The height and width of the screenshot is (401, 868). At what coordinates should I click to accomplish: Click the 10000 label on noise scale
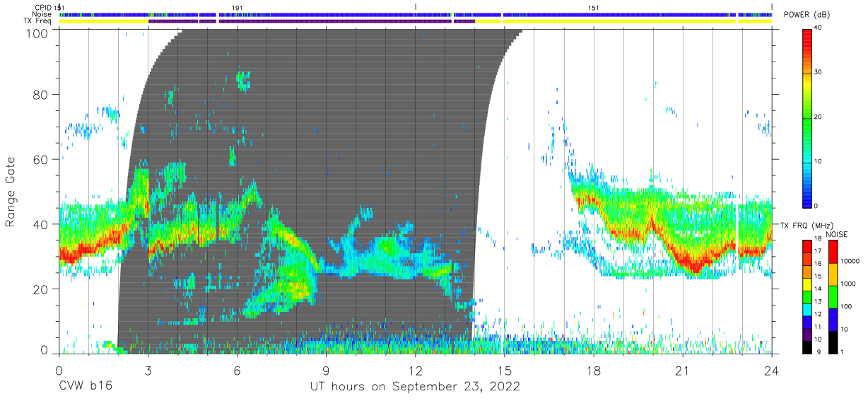849,261
